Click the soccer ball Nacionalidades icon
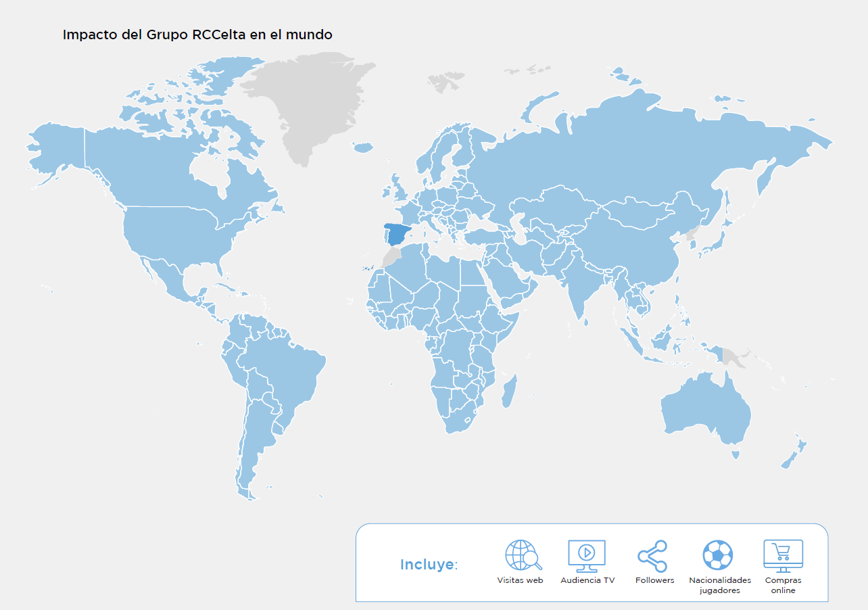 point(718,555)
